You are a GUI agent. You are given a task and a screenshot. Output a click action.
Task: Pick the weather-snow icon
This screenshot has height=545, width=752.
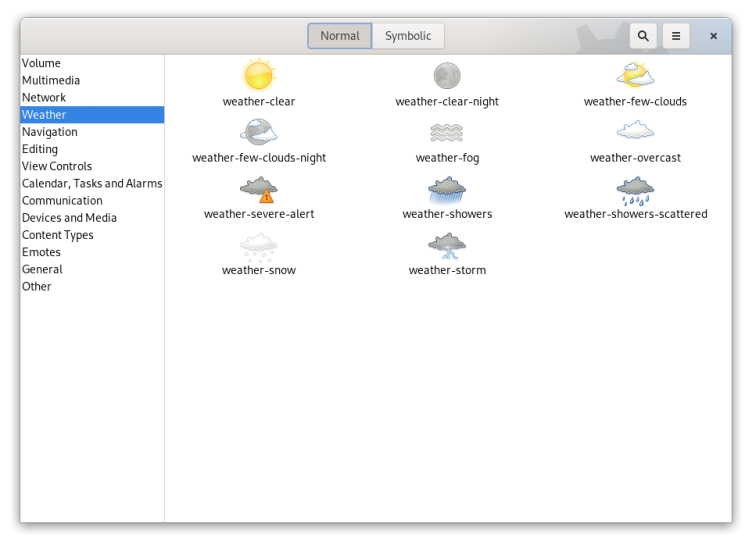pyautogui.click(x=258, y=245)
